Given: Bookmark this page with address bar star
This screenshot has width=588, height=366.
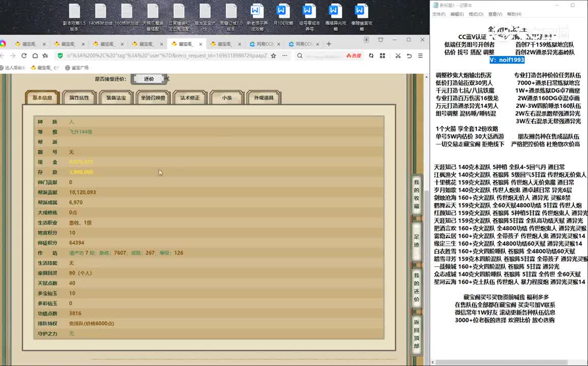Looking at the screenshot, I should [273, 55].
